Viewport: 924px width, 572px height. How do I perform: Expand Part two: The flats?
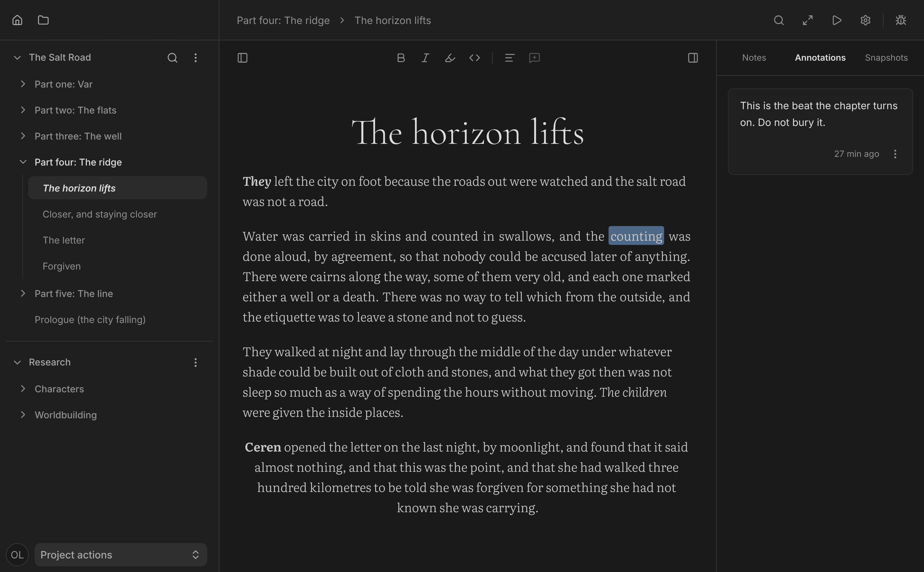pyautogui.click(x=23, y=110)
